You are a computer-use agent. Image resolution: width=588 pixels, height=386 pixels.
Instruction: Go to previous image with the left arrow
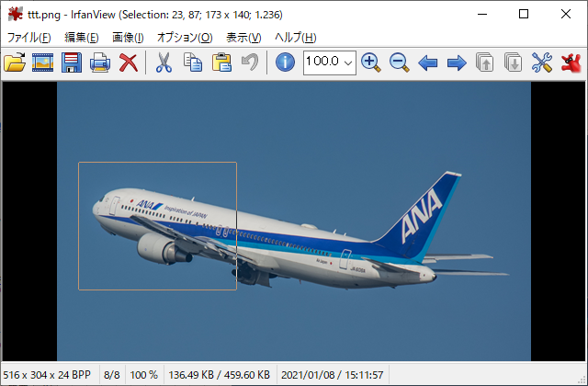pos(427,62)
